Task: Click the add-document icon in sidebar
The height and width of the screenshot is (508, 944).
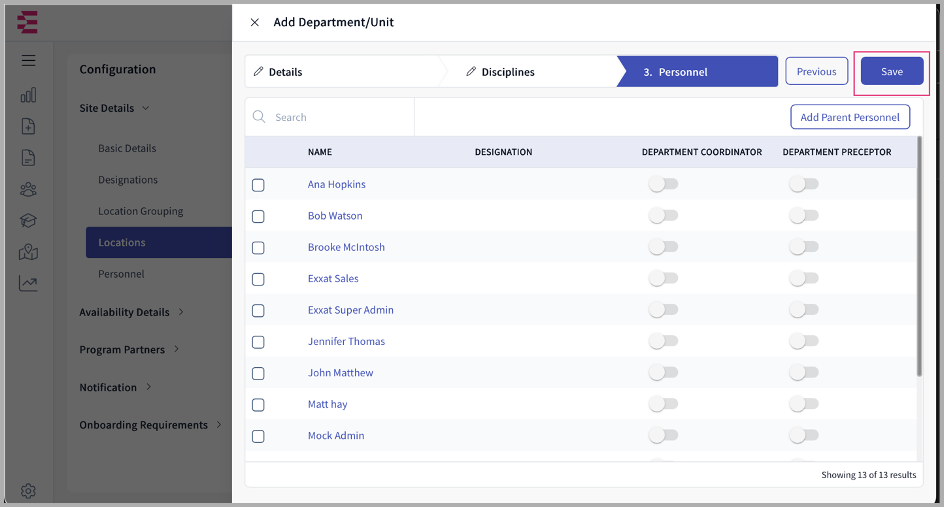Action: tap(28, 126)
